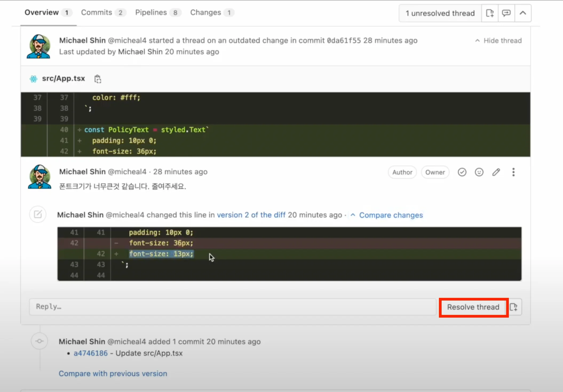Copy the src/App.tsx file path icon
Image resolution: width=563 pixels, height=392 pixels.
pos(98,79)
